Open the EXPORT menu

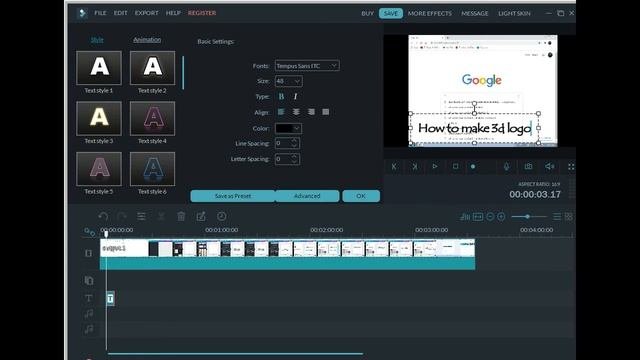click(x=147, y=13)
